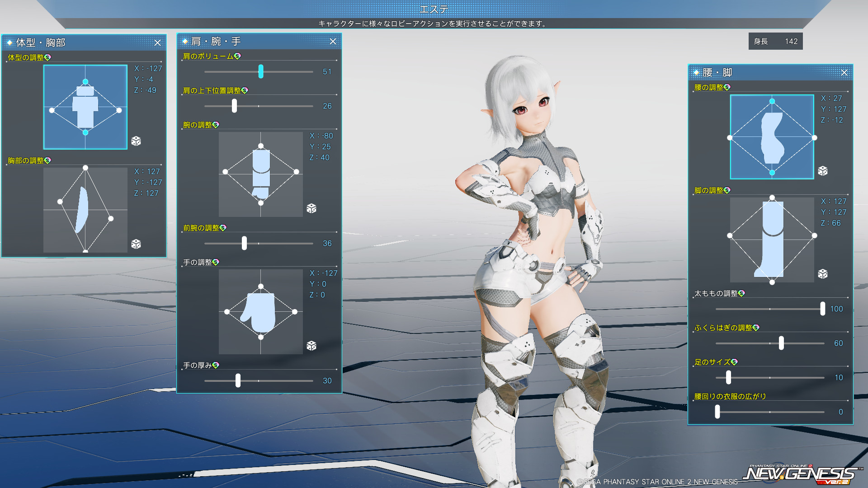This screenshot has height=488, width=868.
Task: Click the SG icon beside 腰の調整 label
Action: coord(727,87)
